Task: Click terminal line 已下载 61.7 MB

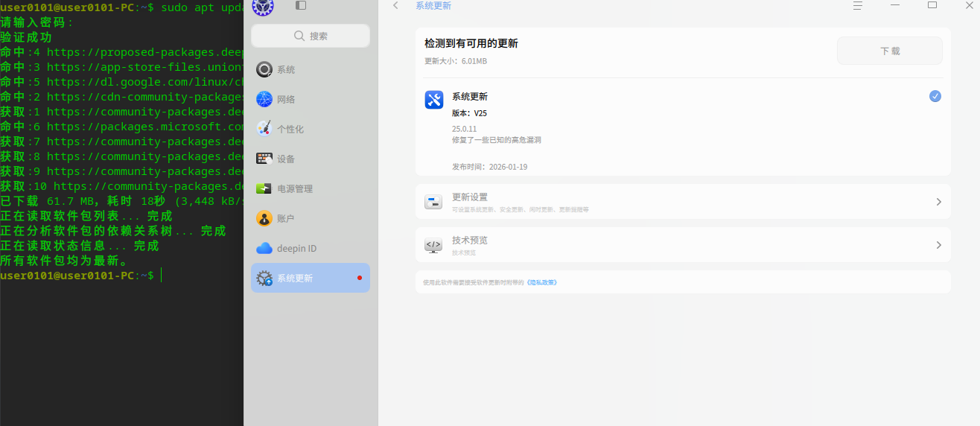Action: click(122, 201)
